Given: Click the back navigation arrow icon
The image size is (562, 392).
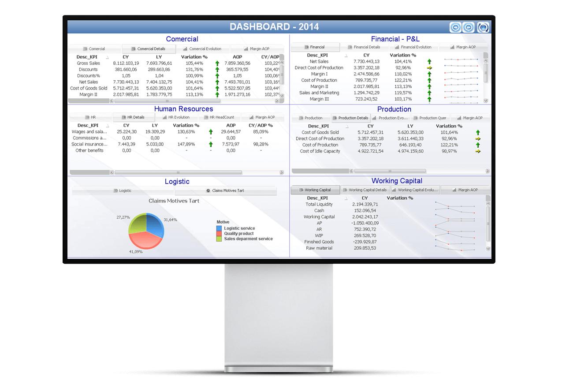Looking at the screenshot, I should tap(456, 27).
